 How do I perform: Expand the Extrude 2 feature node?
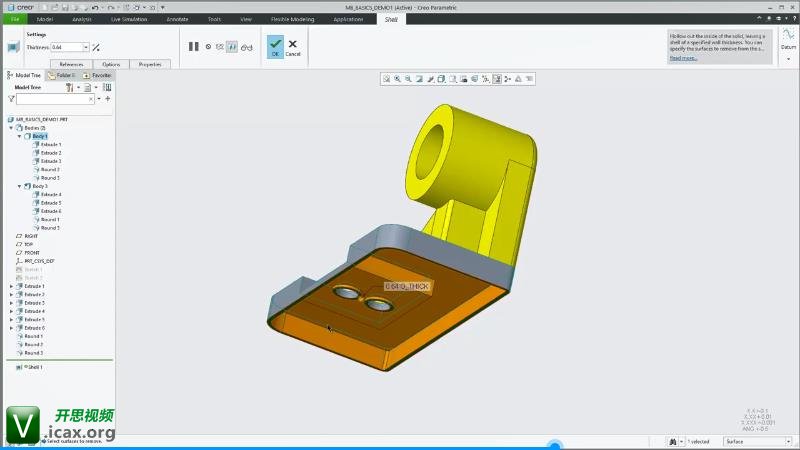tap(11, 294)
